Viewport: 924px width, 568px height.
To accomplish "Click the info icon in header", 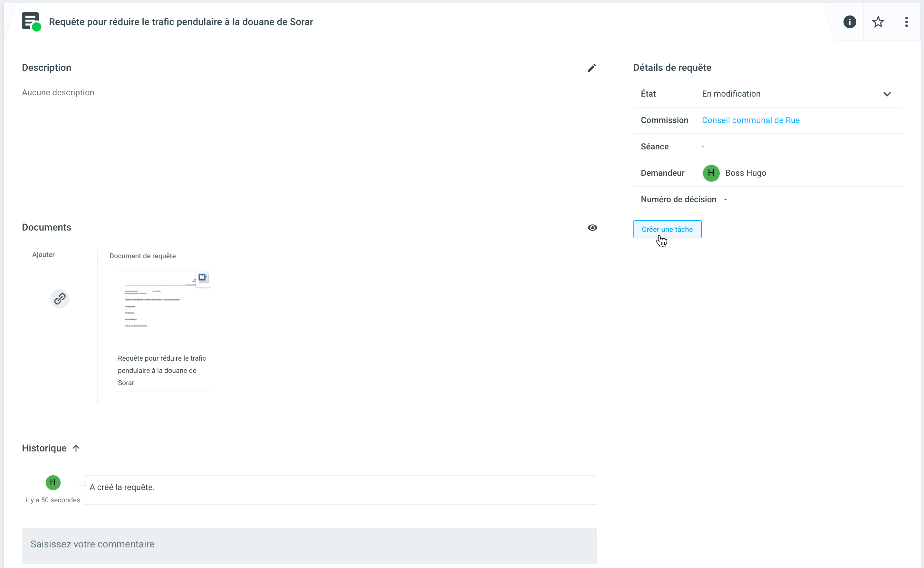I will 849,22.
